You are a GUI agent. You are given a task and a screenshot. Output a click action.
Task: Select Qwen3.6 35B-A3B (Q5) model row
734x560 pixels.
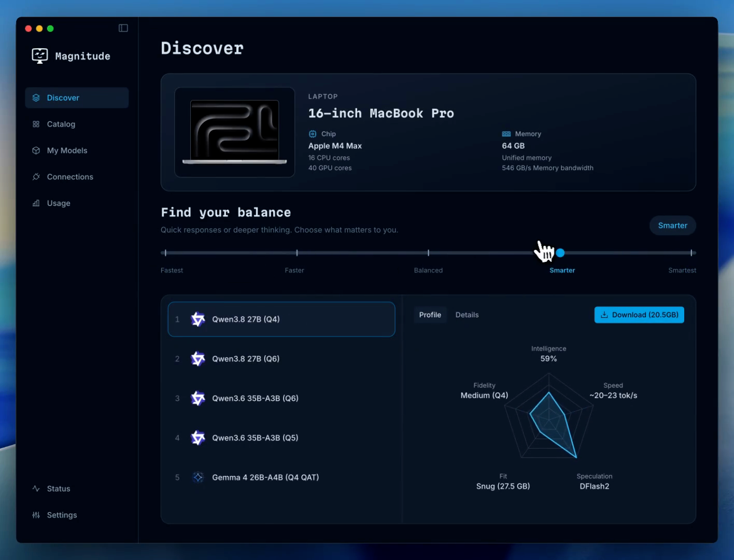[281, 438]
